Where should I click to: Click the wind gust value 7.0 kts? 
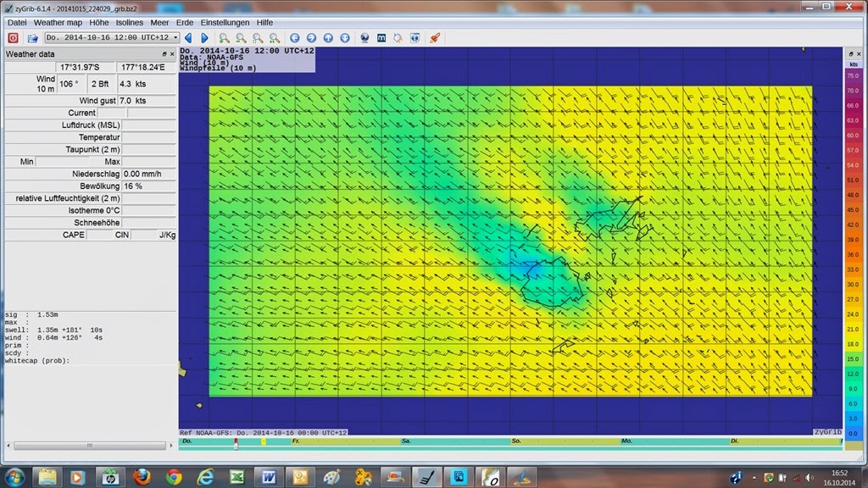146,101
